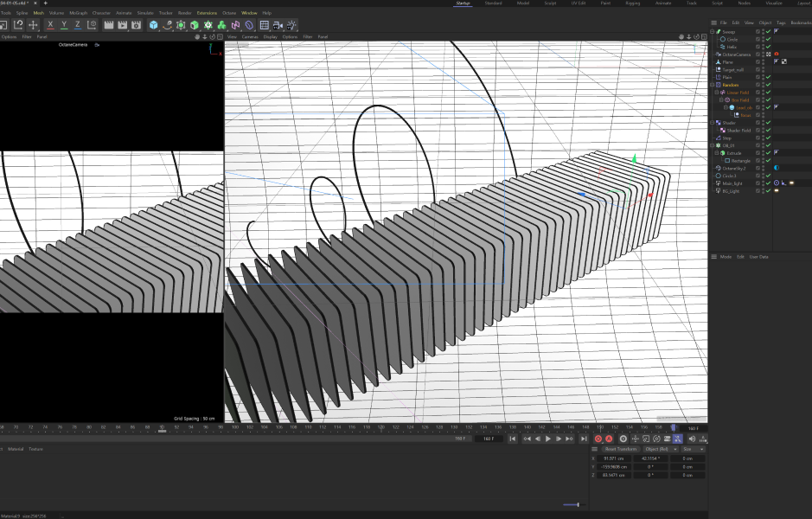Collapse the Extrude object children

pos(717,153)
